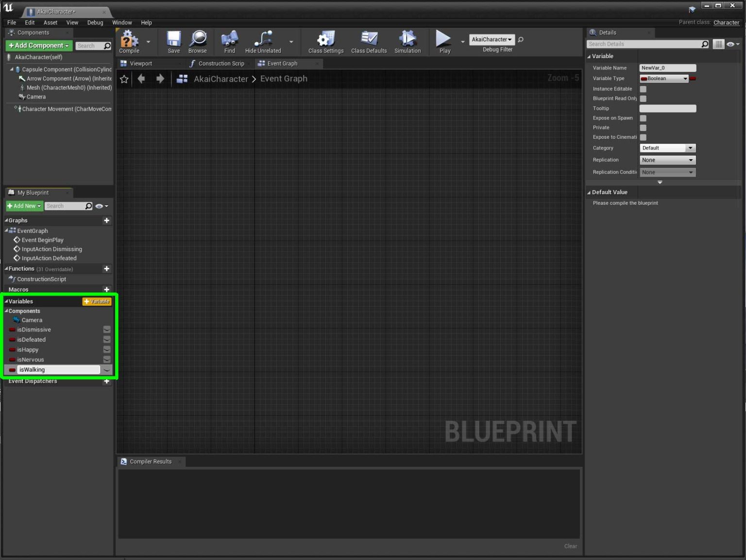The width and height of the screenshot is (746, 560).
Task: Click the Find icon in the toolbar
Action: 229,39
